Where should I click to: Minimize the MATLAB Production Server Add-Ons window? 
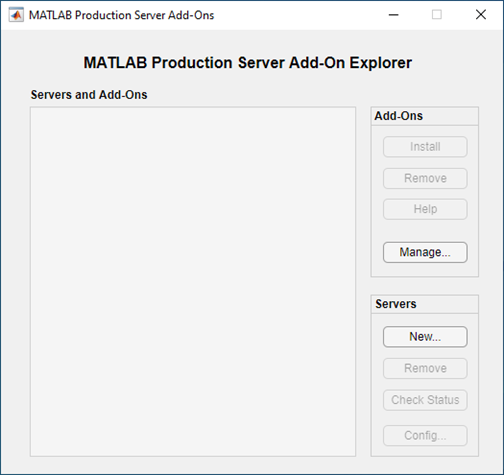point(394,15)
